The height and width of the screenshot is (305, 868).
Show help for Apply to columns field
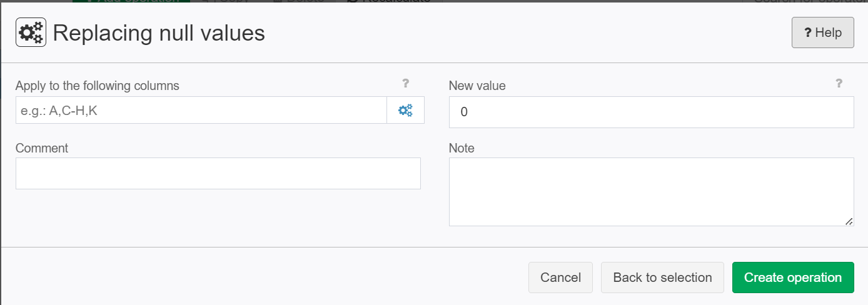(405, 83)
